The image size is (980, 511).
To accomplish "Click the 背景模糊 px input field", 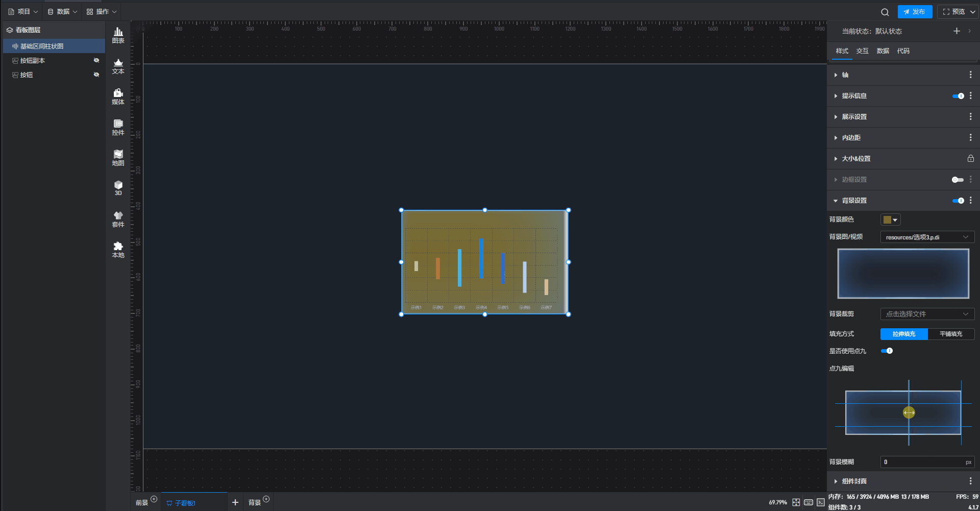I will [x=923, y=462].
